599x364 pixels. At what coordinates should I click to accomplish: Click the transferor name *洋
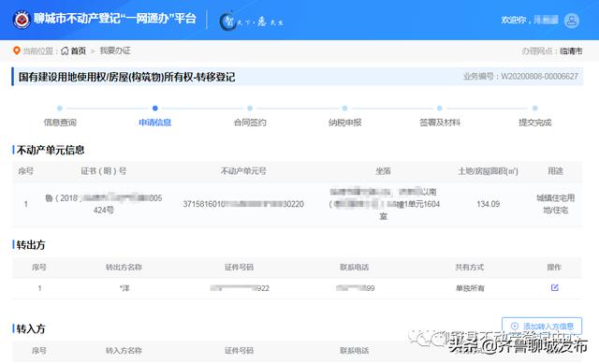tap(124, 288)
